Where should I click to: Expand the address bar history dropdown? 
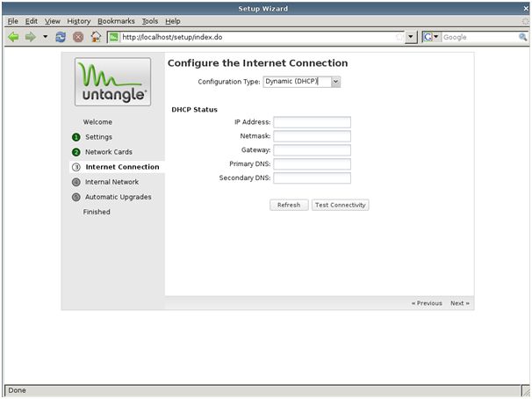pos(412,38)
